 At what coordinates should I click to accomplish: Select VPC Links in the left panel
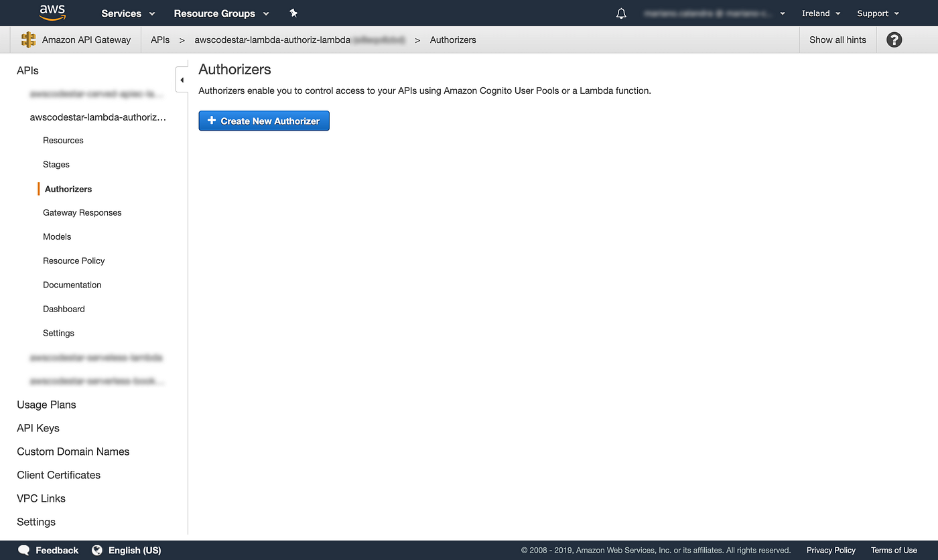pos(41,498)
